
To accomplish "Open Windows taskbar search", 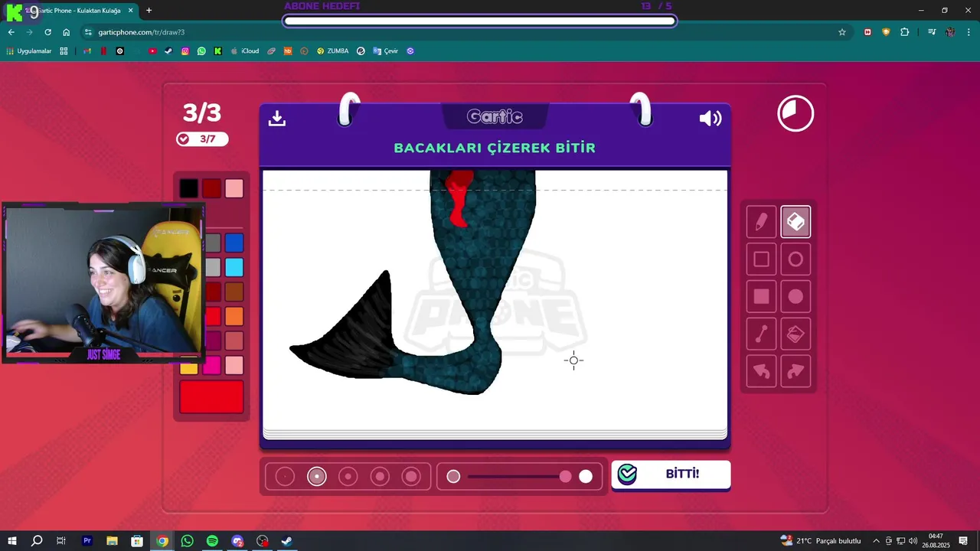I will 37,541.
